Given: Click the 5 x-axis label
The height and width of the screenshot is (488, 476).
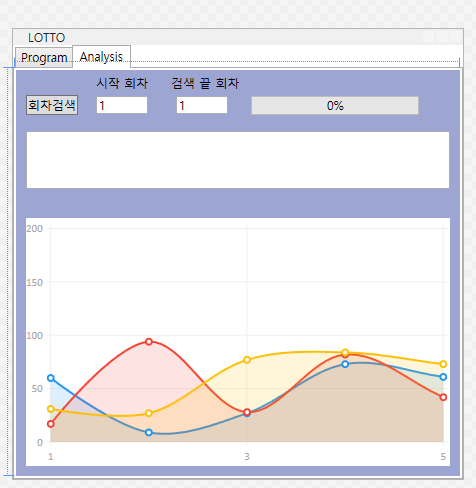Looking at the screenshot, I should coord(443,457).
